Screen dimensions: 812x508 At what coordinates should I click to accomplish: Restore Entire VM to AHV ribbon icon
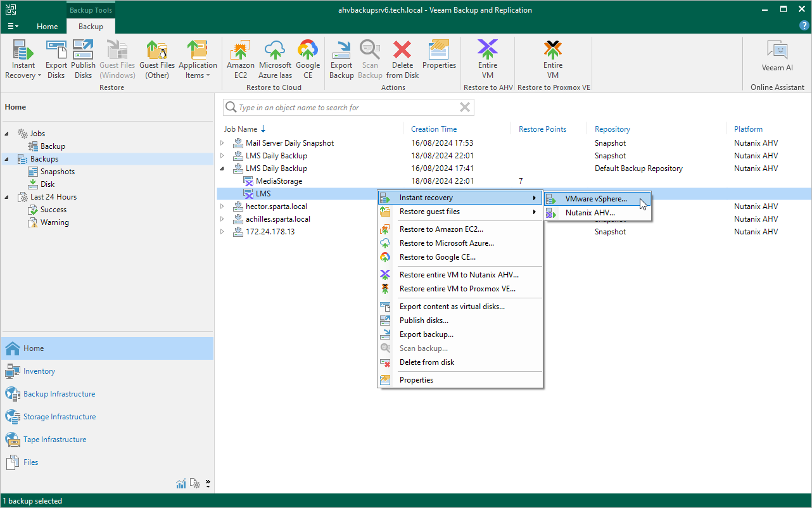pos(487,60)
